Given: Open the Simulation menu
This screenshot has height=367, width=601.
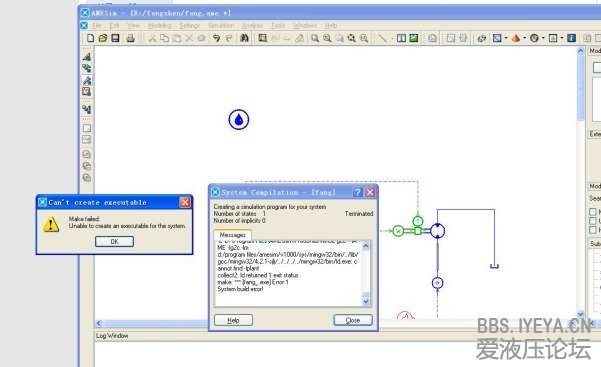Looking at the screenshot, I should 221,25.
